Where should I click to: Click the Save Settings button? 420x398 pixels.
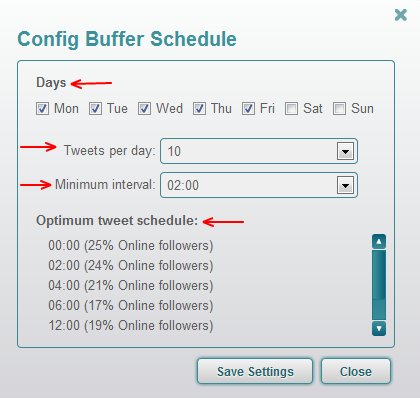point(255,371)
